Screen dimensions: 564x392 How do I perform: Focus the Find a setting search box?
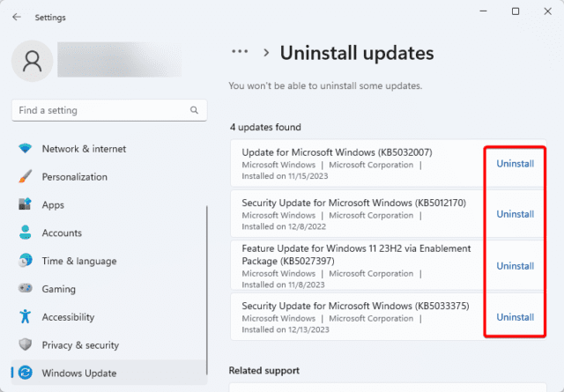click(x=109, y=110)
